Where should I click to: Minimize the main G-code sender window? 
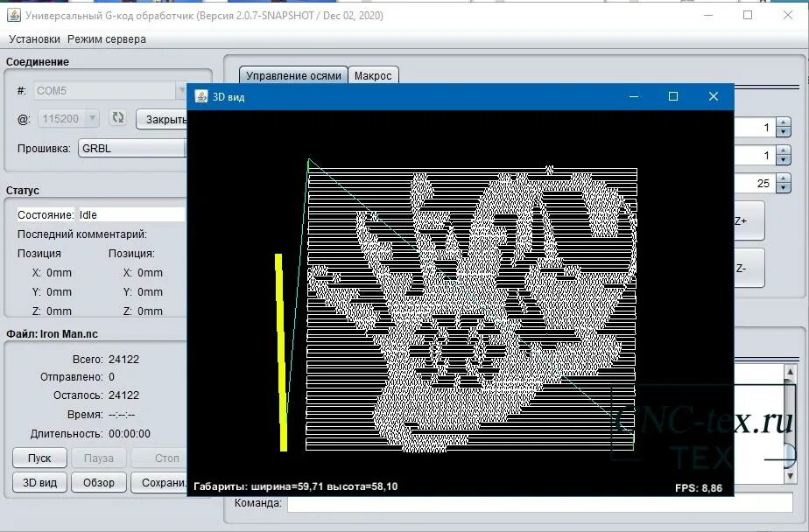tap(708, 16)
